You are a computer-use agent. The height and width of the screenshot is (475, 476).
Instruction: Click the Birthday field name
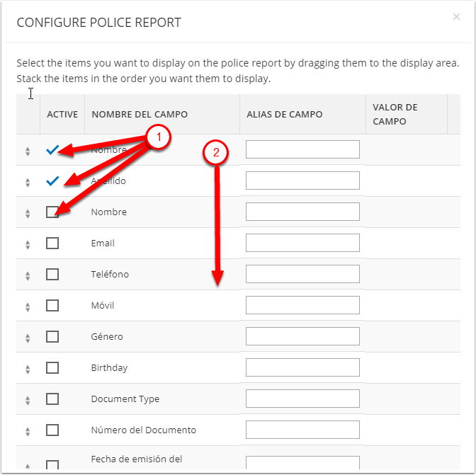click(x=109, y=368)
